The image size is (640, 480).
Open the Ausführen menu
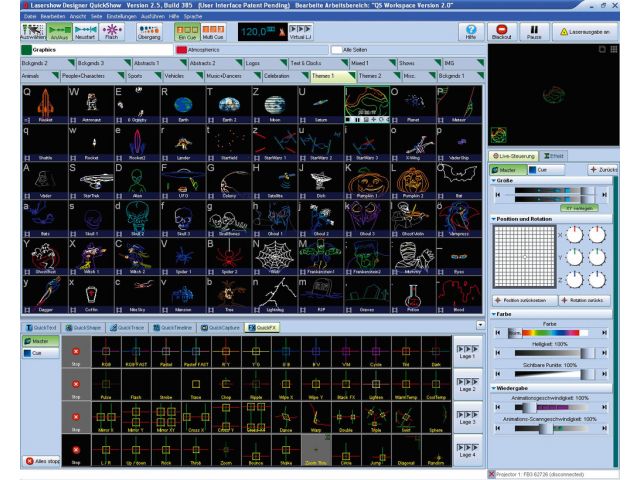click(153, 16)
